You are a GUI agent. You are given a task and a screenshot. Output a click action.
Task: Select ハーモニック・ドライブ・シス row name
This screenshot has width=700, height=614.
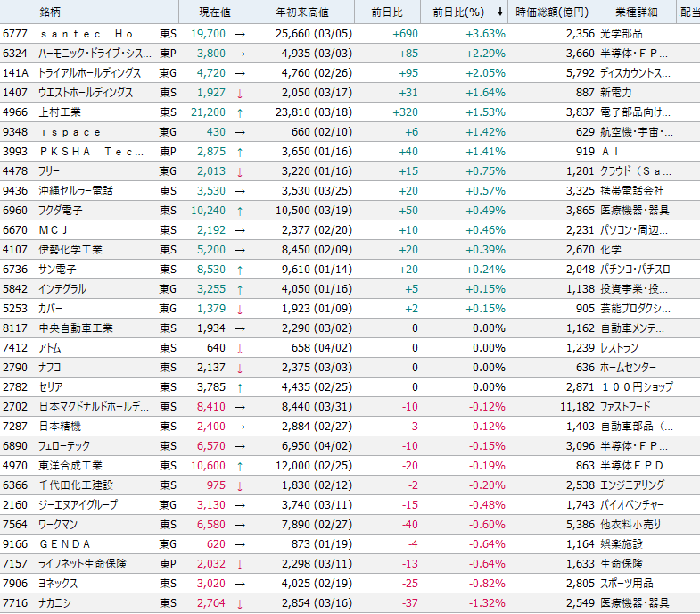pos(95,54)
